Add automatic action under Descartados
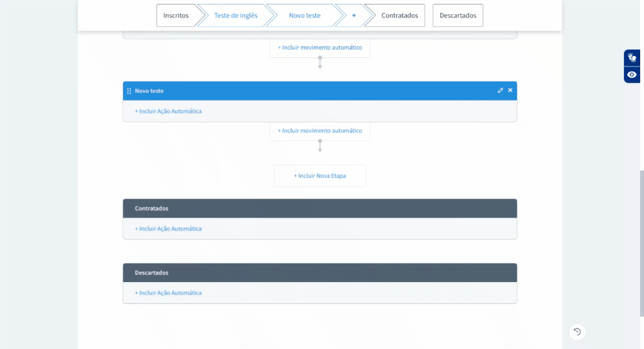644x349 pixels. coord(168,293)
